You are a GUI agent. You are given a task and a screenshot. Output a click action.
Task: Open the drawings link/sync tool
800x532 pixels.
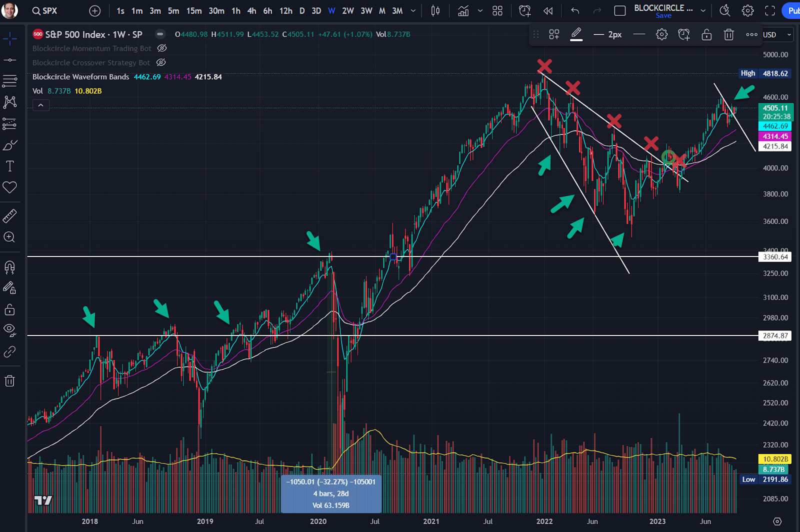[9, 352]
